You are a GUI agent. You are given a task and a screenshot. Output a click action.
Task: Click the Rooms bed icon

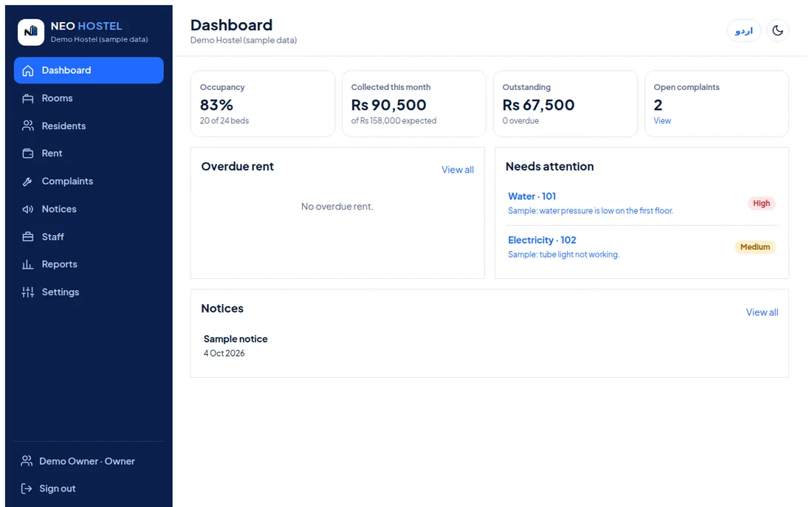(x=28, y=98)
